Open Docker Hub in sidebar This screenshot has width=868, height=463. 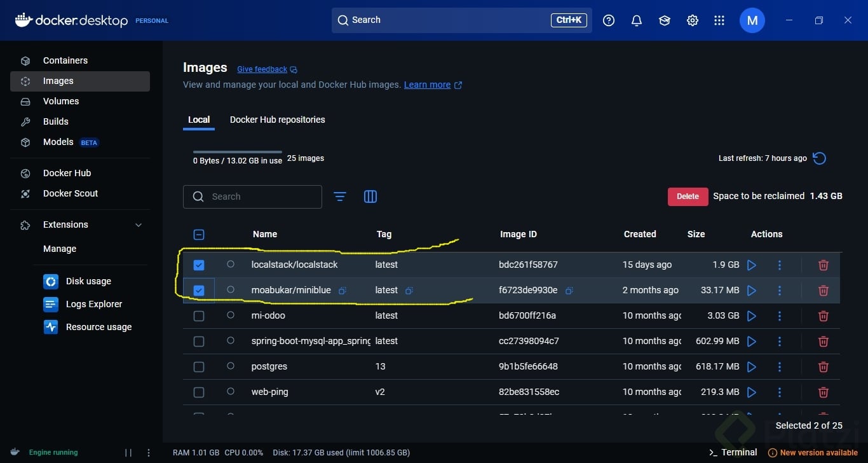pos(80,173)
